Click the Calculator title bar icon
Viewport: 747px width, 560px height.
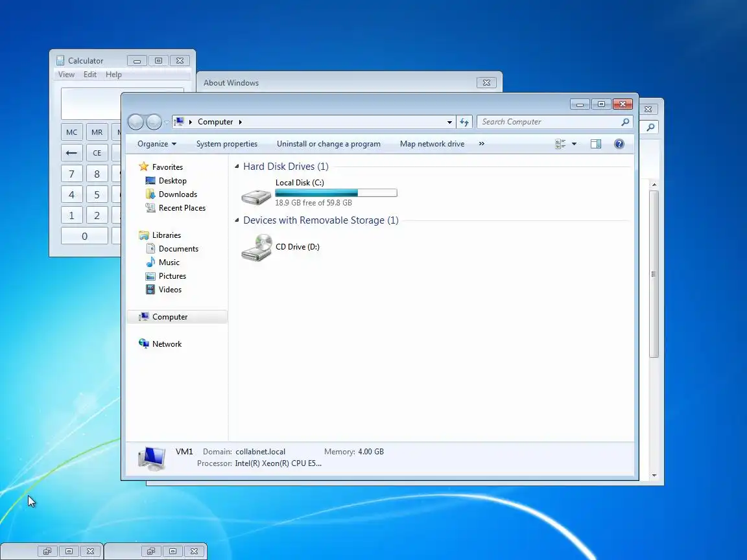point(60,60)
